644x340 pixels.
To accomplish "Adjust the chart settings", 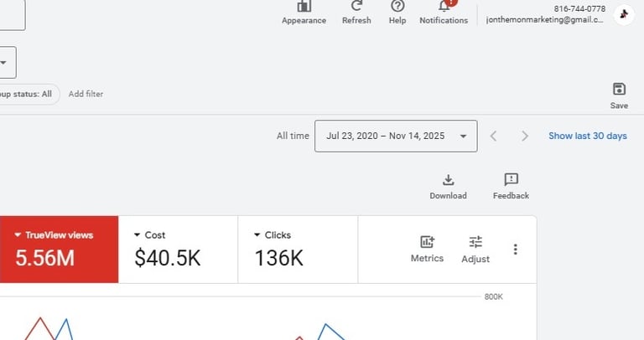I will point(475,248).
